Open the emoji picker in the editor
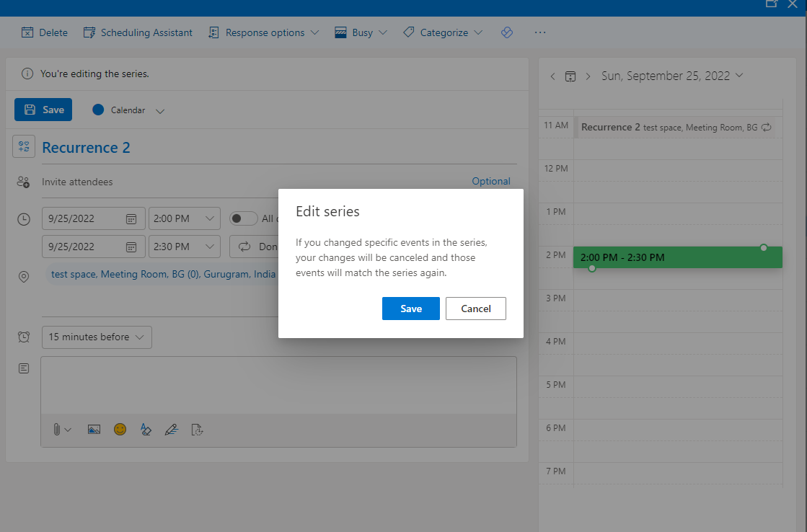Image resolution: width=807 pixels, height=532 pixels. (120, 429)
